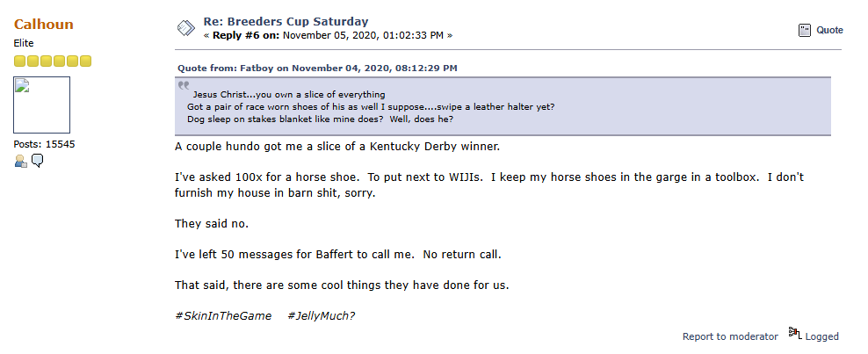This screenshot has height=354, width=868.
Task: Click the » symbol after the reply timestamp
Action: (450, 35)
